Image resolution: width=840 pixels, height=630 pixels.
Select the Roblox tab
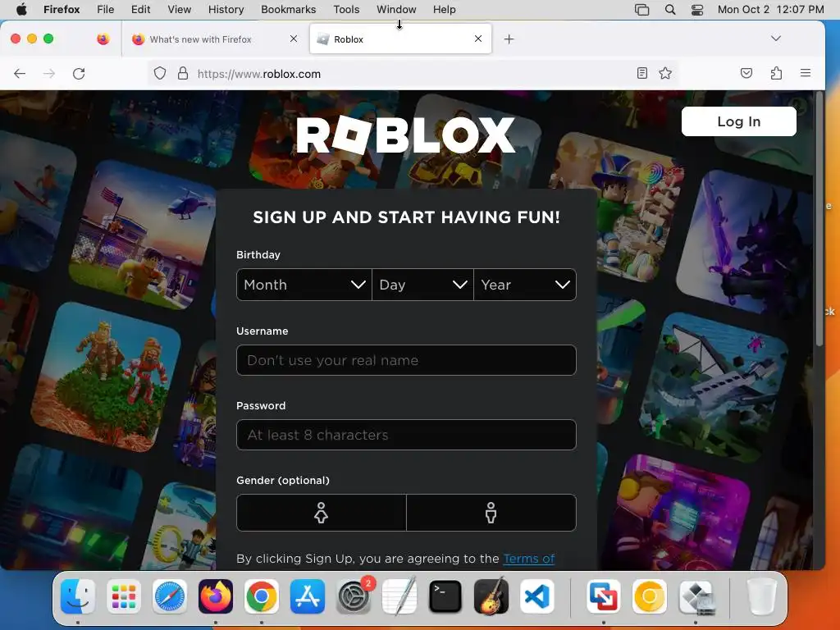pos(400,39)
